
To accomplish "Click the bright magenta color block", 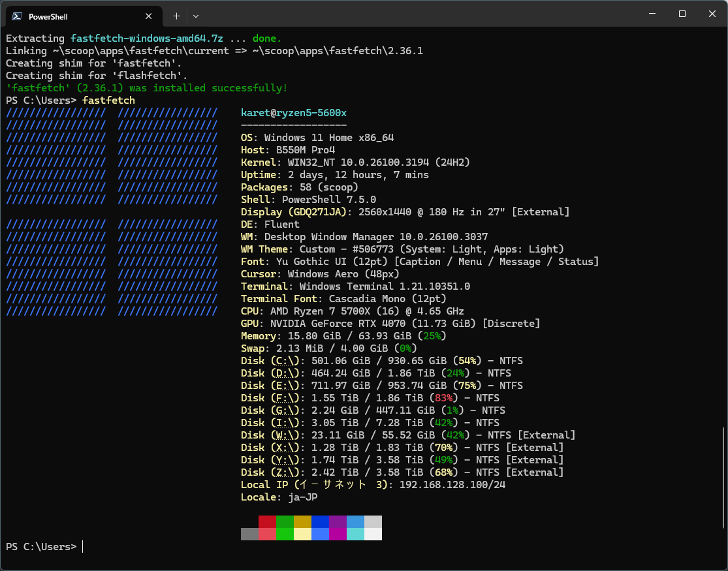I will (x=338, y=534).
